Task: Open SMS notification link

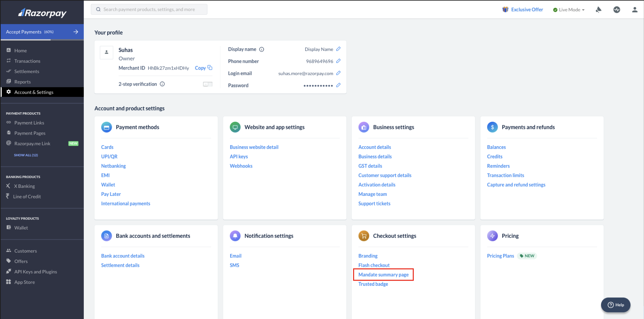Action: tap(234, 265)
